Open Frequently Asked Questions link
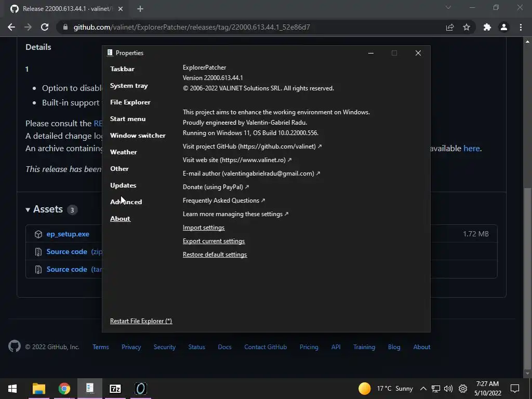Image resolution: width=532 pixels, height=399 pixels. 223,201
